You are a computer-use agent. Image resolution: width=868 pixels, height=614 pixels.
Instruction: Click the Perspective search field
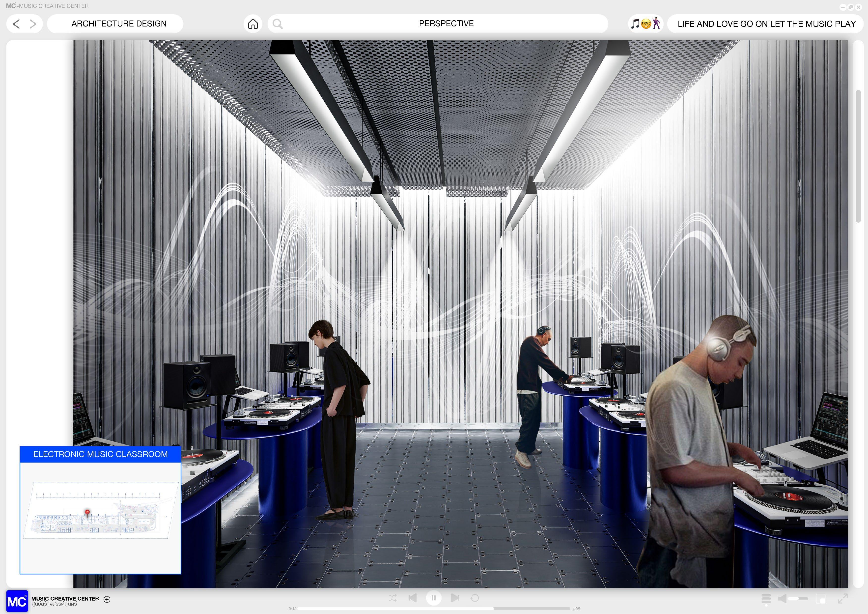point(446,24)
